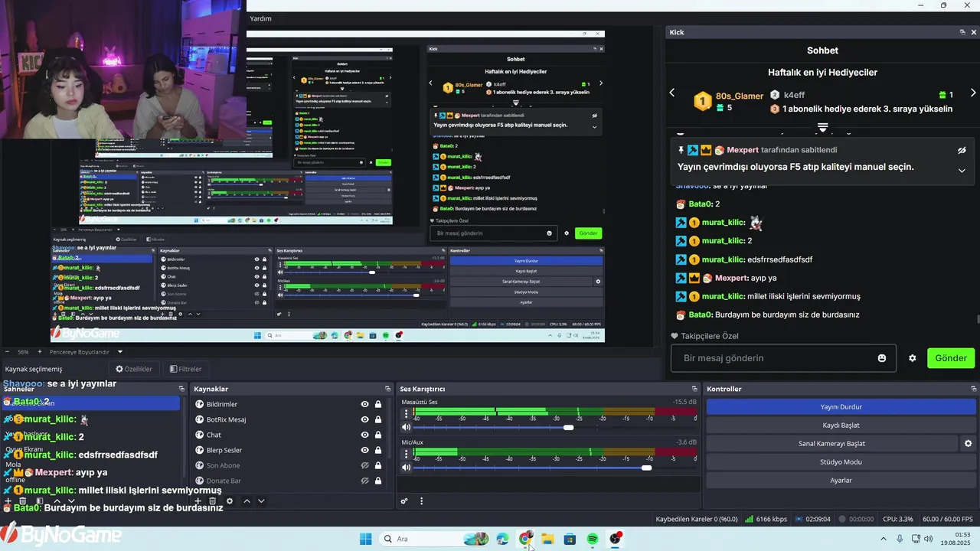The width and height of the screenshot is (980, 551).
Task: Hide the Bildirimler source
Action: [x=364, y=404]
